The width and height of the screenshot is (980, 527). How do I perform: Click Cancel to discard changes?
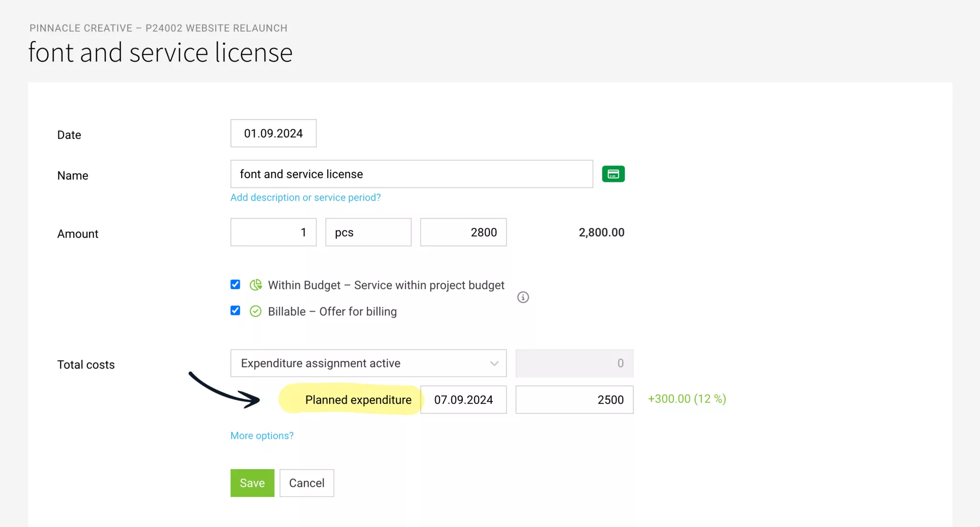(307, 483)
